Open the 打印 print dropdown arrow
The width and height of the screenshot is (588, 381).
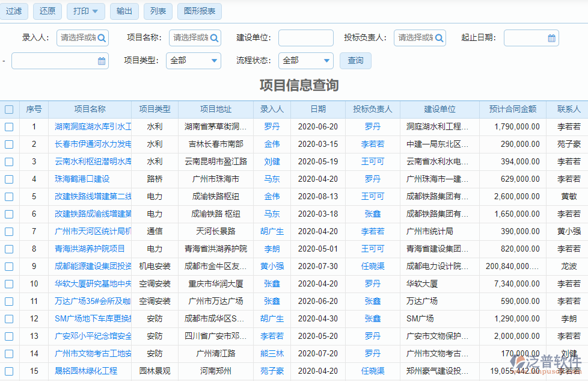95,11
